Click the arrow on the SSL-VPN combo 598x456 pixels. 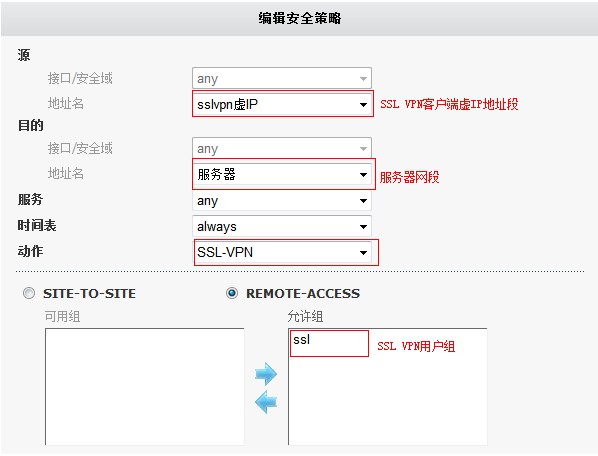click(363, 252)
